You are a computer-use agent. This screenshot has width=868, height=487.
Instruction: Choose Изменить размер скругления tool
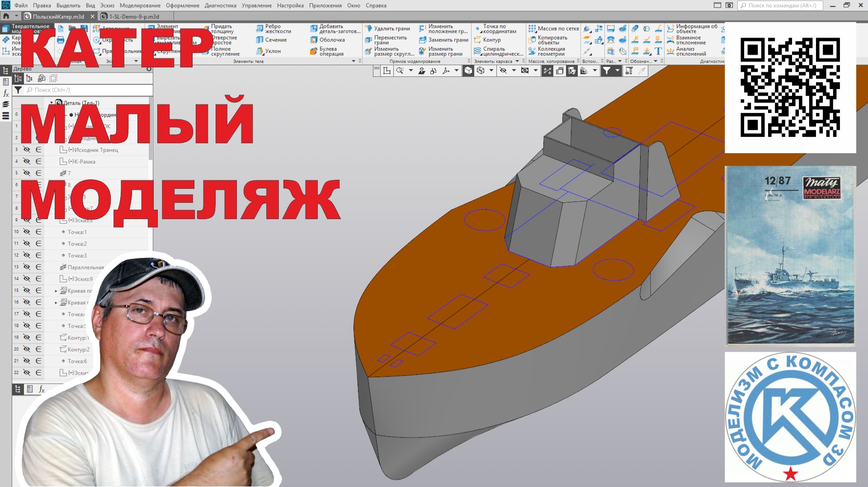pyautogui.click(x=389, y=52)
